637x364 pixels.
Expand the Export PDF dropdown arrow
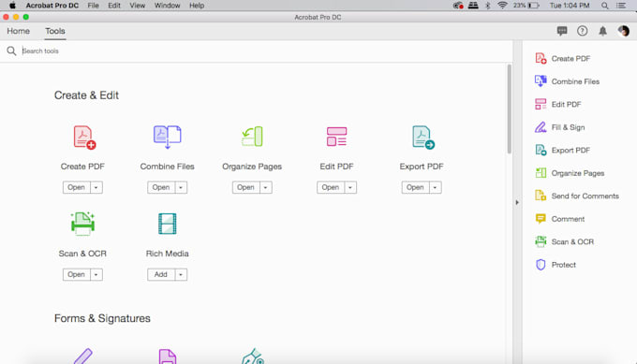[x=435, y=187]
